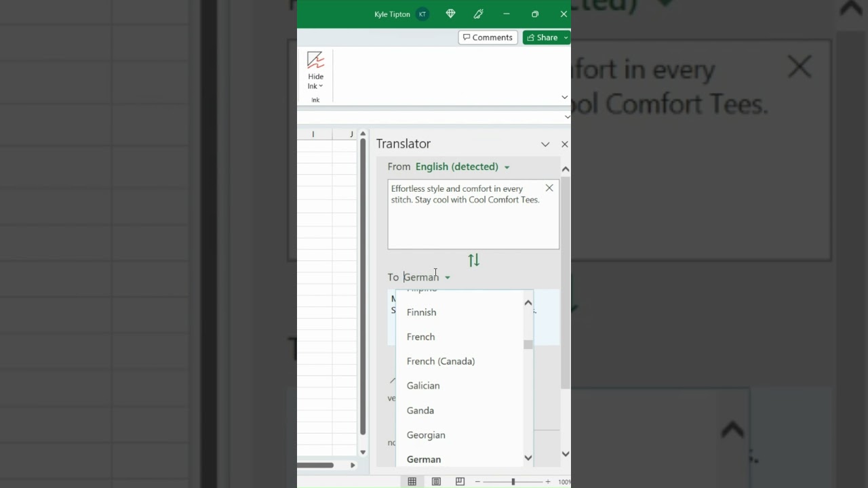Click the Hide Ink button
This screenshot has width=868, height=488.
click(315, 70)
